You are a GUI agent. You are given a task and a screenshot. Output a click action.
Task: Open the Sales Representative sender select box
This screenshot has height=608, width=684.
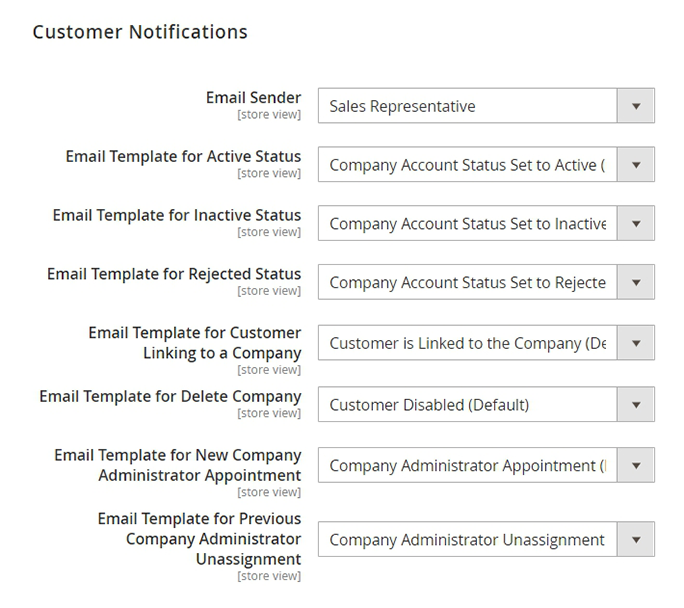(467, 106)
